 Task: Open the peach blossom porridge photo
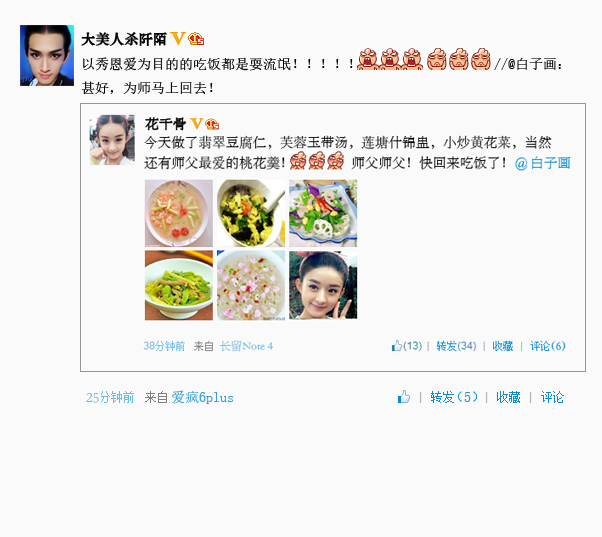click(x=251, y=285)
